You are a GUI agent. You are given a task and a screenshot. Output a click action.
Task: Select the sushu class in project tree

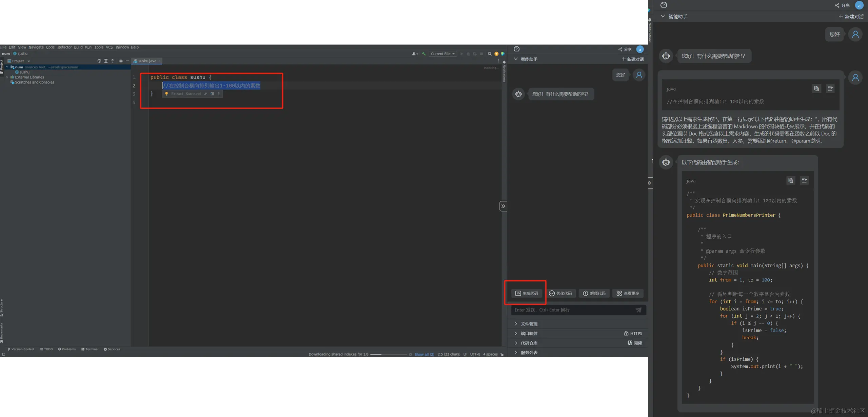22,72
